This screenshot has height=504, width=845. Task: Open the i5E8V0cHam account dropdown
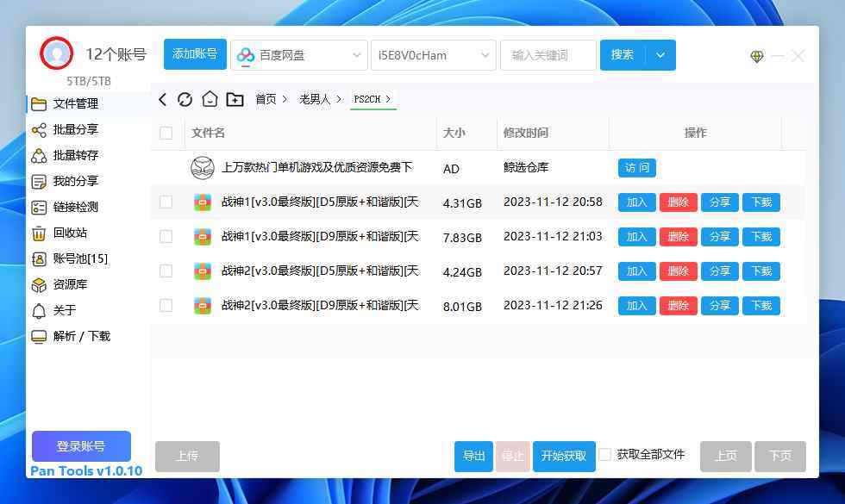click(x=433, y=55)
